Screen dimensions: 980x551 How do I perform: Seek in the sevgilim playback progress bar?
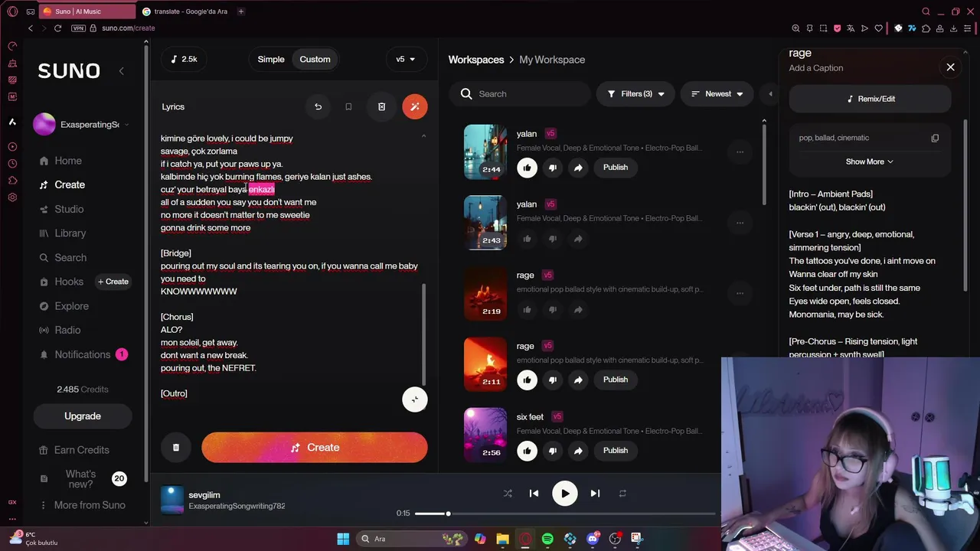coord(564,514)
